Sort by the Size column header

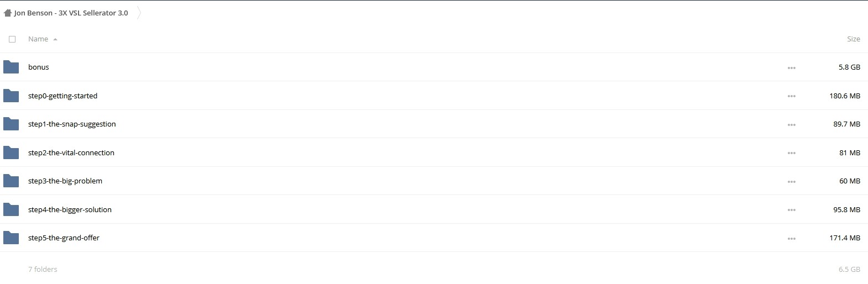tap(854, 39)
